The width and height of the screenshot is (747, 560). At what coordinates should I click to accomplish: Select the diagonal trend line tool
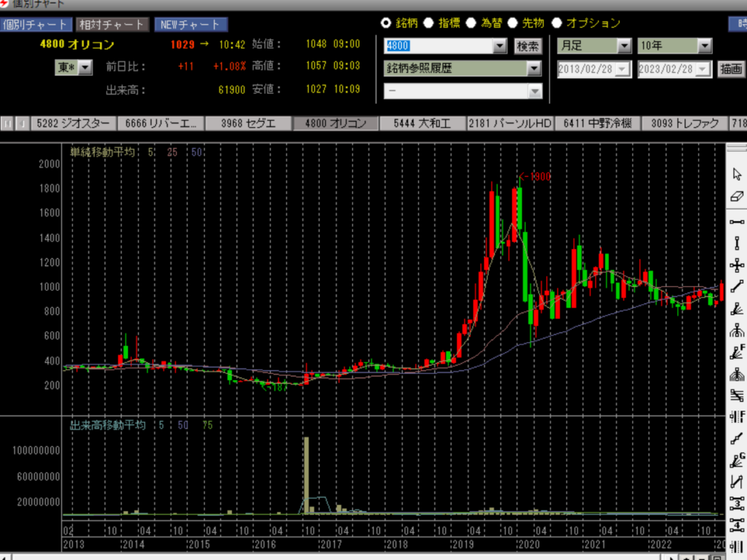pyautogui.click(x=737, y=287)
